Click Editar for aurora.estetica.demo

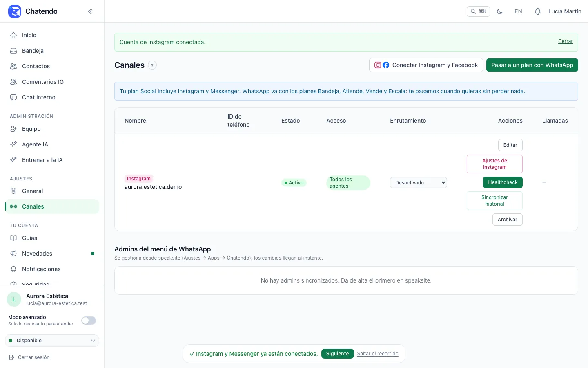510,145
